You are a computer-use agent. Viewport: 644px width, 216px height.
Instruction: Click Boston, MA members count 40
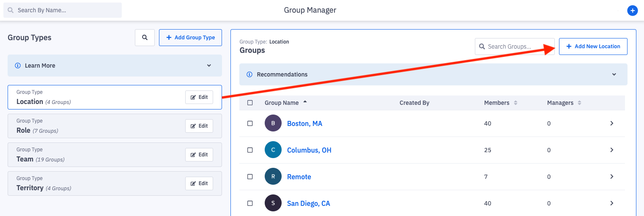pyautogui.click(x=488, y=123)
